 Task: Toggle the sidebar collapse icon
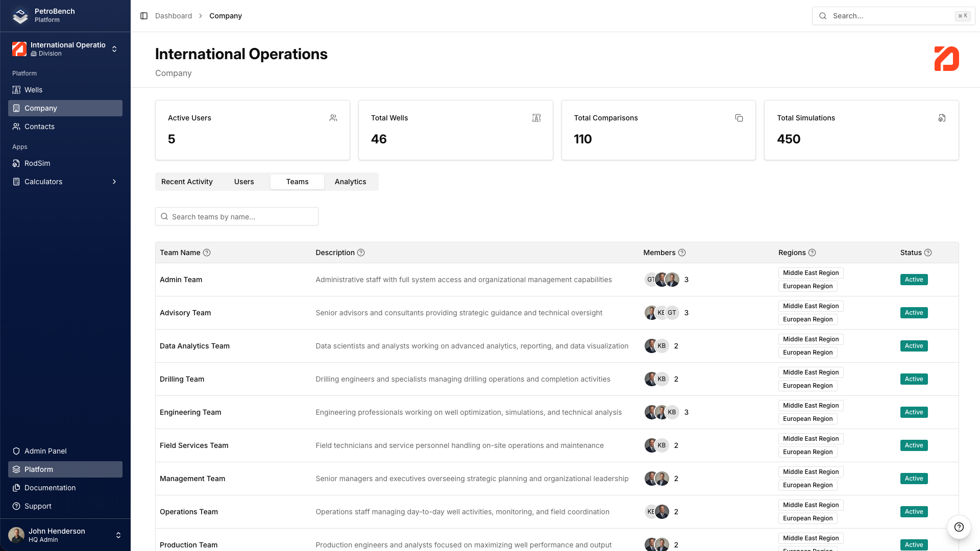144,16
